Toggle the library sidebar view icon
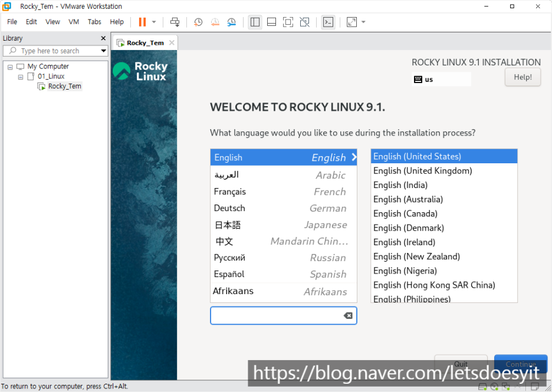Screen dimensions: 552x392 [x=255, y=22]
